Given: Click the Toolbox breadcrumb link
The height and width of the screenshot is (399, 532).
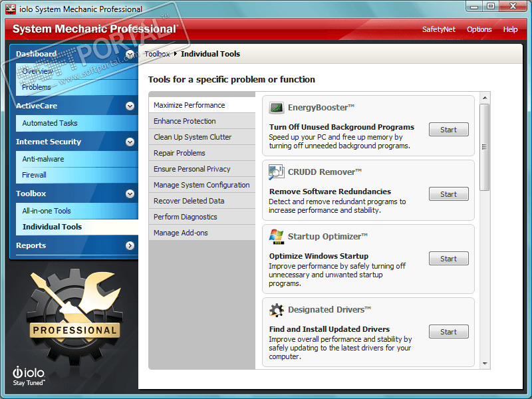Looking at the screenshot, I should pos(157,54).
